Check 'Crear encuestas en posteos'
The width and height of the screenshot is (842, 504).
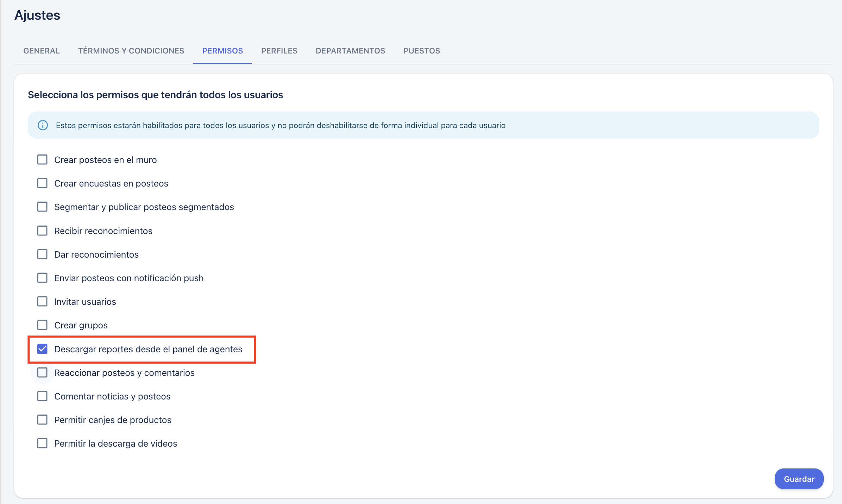[x=42, y=183]
